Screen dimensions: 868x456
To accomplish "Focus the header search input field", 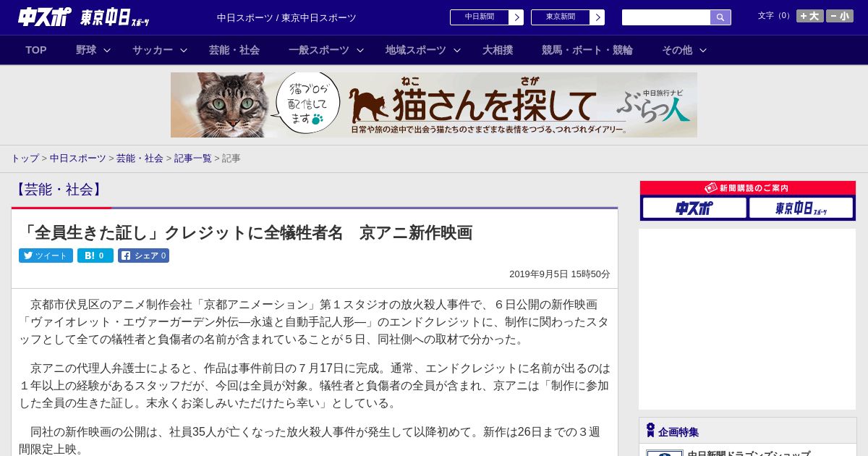I will coord(666,17).
